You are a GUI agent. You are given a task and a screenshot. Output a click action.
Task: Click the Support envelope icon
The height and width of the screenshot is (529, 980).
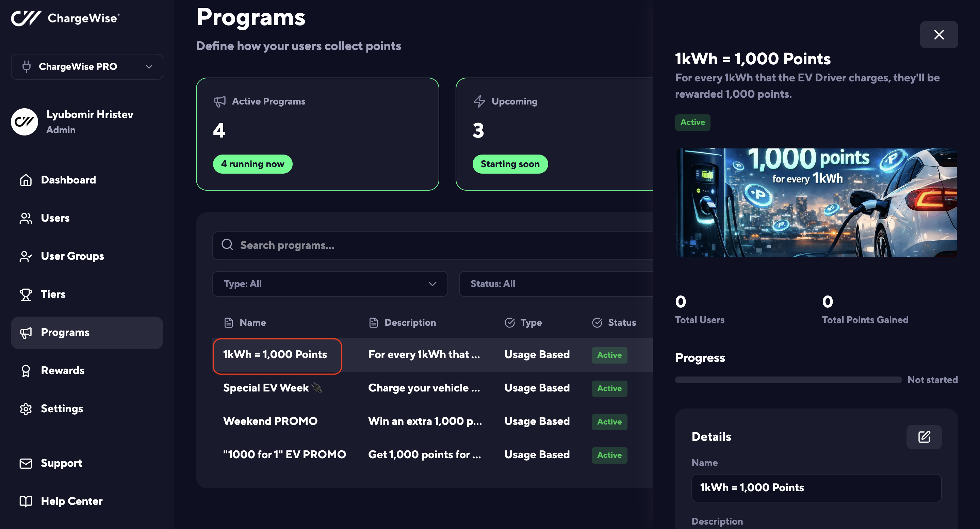[26, 463]
